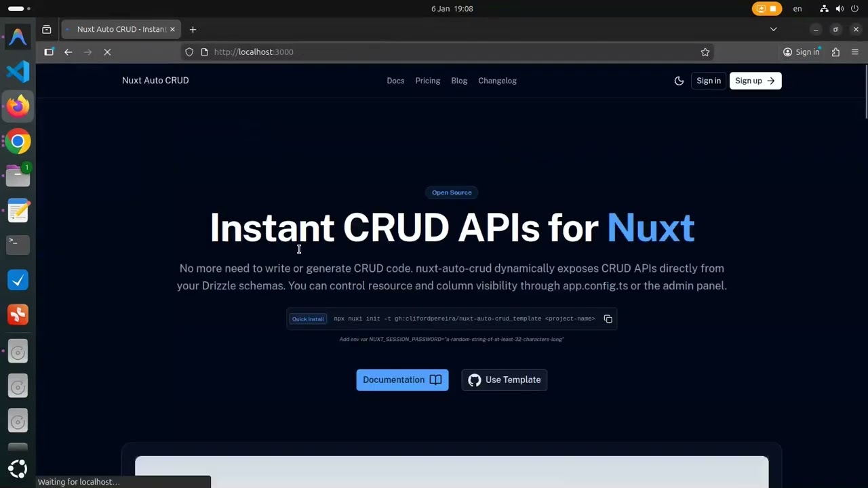Open the Firefox hamburger application menu
868x488 pixels.
854,52
